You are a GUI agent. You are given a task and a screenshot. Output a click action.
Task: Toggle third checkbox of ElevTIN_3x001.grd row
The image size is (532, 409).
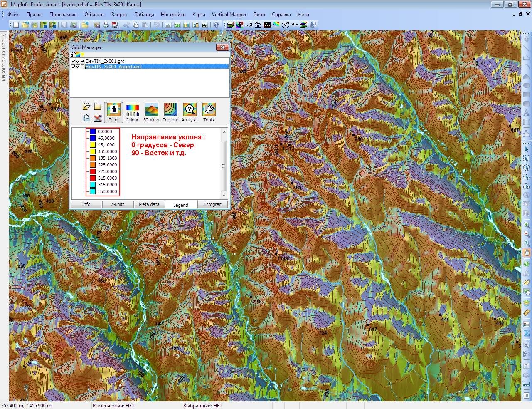(x=82, y=61)
